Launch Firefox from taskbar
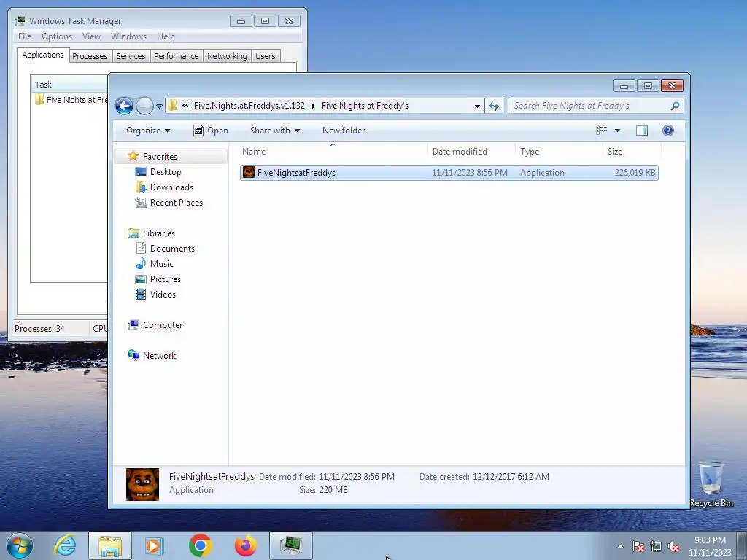This screenshot has width=747, height=560. [245, 545]
